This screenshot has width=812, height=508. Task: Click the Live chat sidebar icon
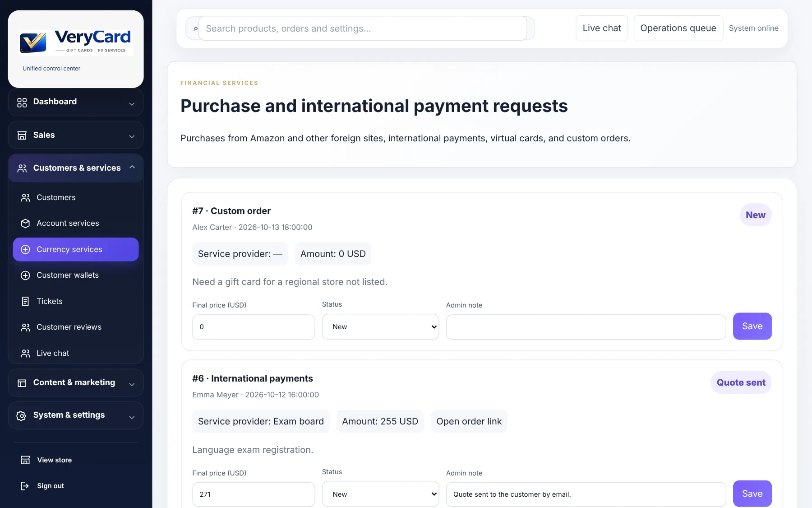26,354
